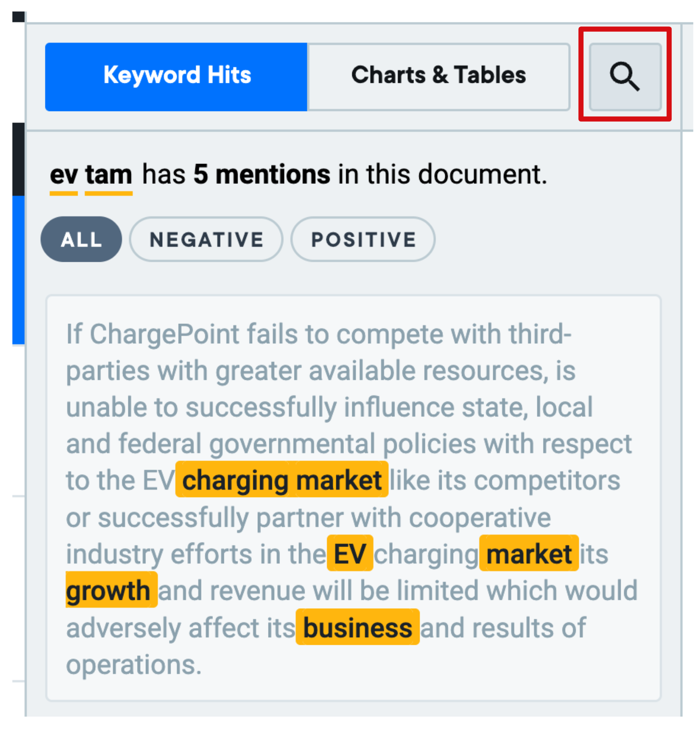Select the highlighted 'business' keyword
The width and height of the screenshot is (700, 736).
coord(357,627)
